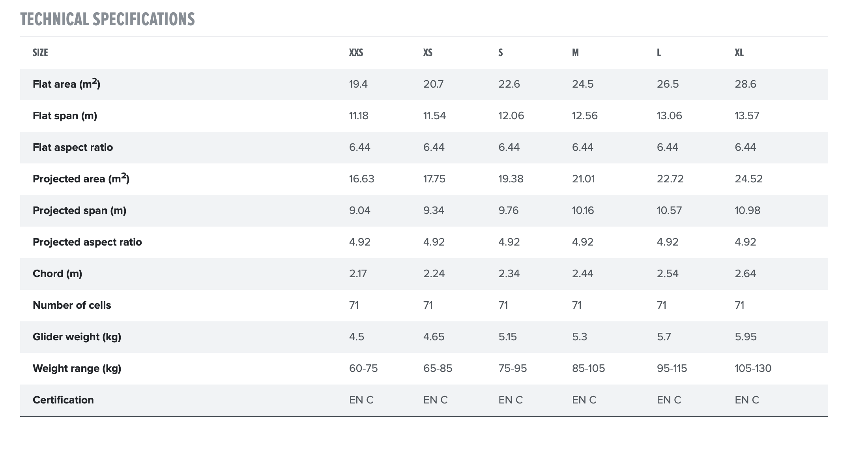Click the Glider weight row label
Image resolution: width=868 pixels, height=454 pixels.
pos(77,337)
